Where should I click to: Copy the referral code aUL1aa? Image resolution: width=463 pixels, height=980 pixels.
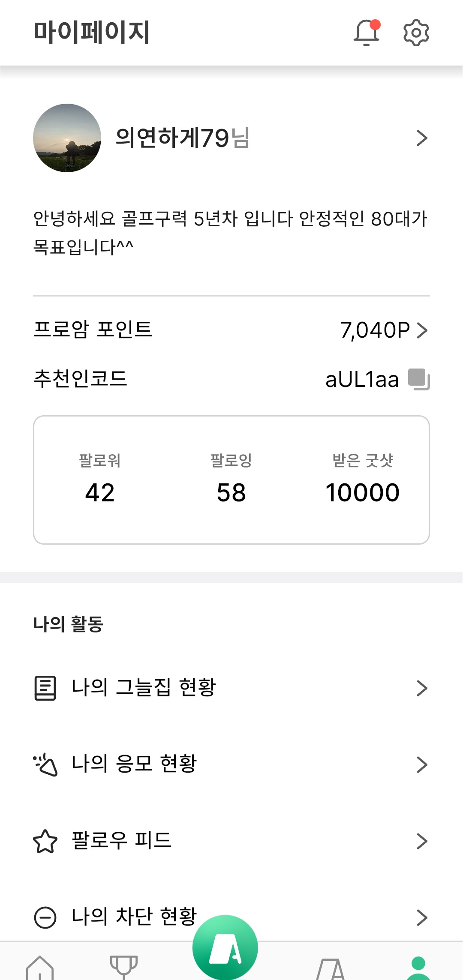pos(418,379)
